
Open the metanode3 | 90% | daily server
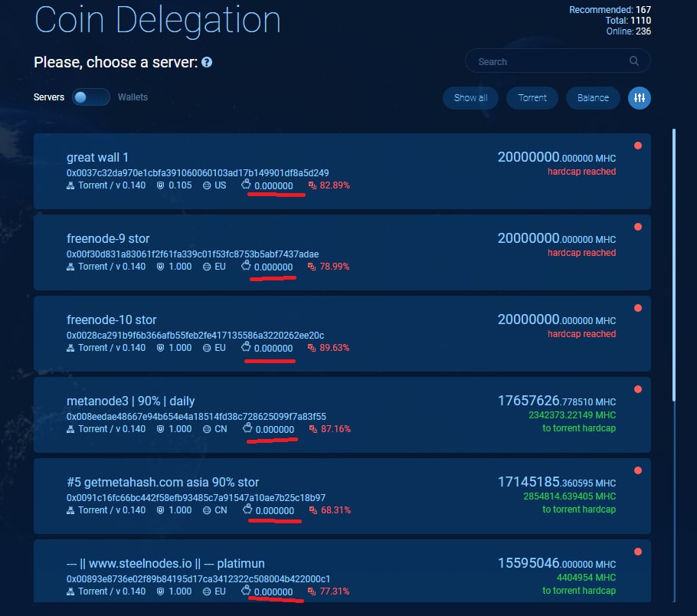(x=342, y=415)
